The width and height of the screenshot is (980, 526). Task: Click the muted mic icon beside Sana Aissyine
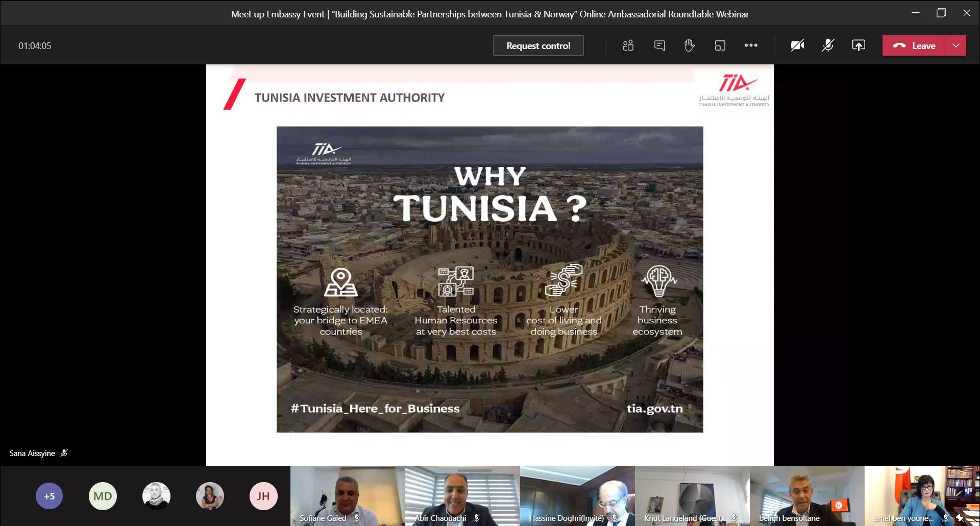[x=64, y=453]
